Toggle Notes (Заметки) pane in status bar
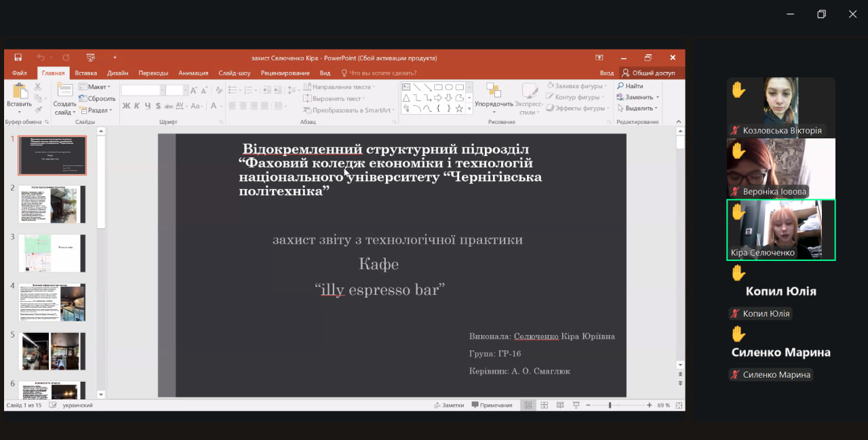The width and height of the screenshot is (868, 440). pos(449,405)
